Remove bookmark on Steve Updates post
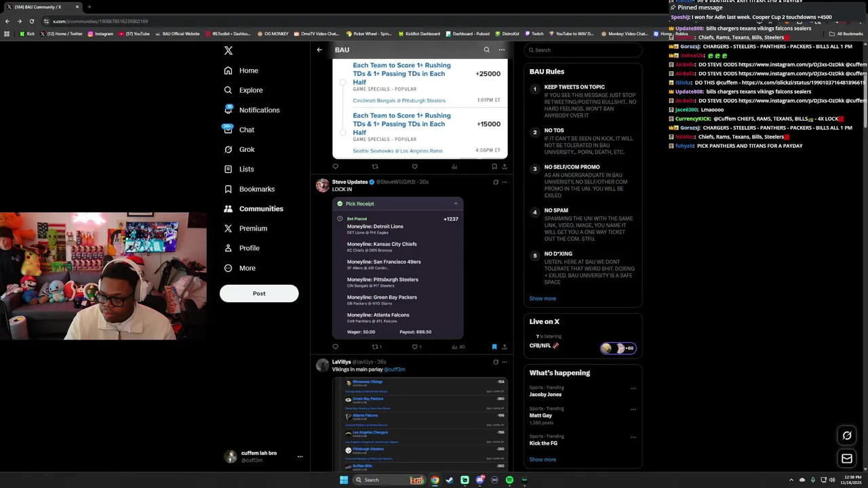Viewport: 868px width, 488px height. tap(494, 346)
